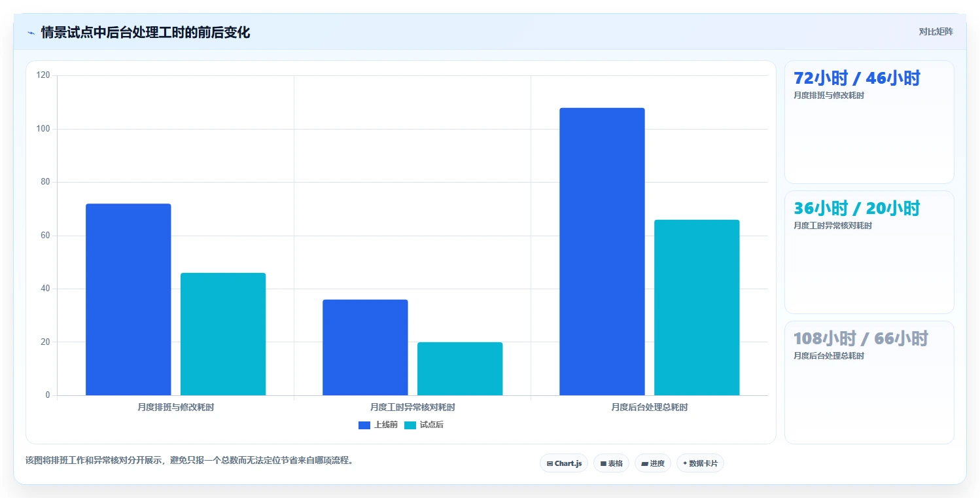Select the 进度 tag
This screenshot has width=980, height=498.
pyautogui.click(x=653, y=463)
